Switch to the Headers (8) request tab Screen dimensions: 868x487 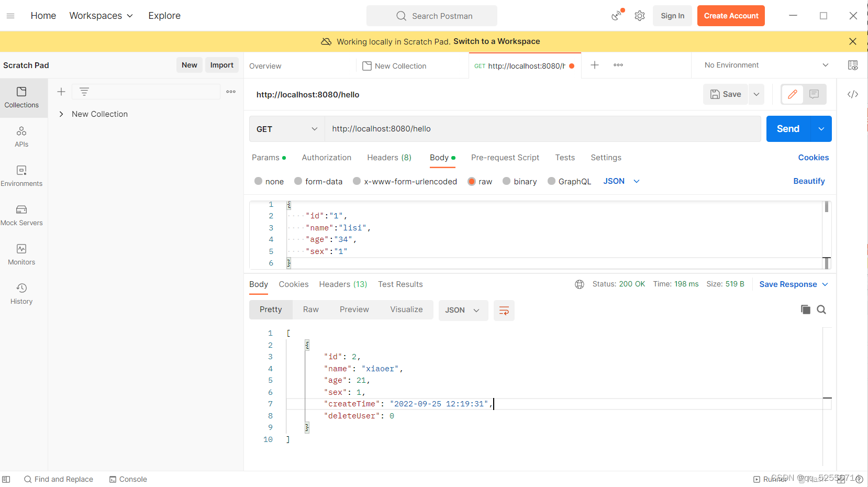point(389,158)
